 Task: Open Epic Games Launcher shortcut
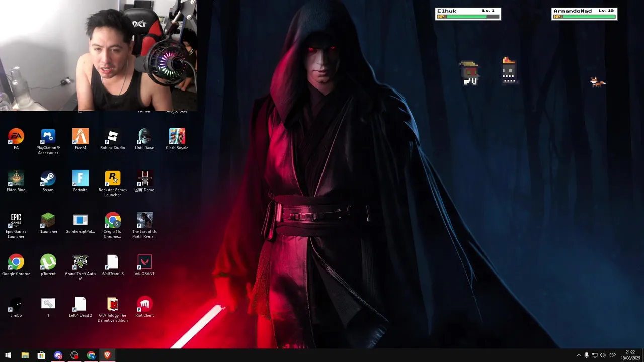tap(16, 226)
